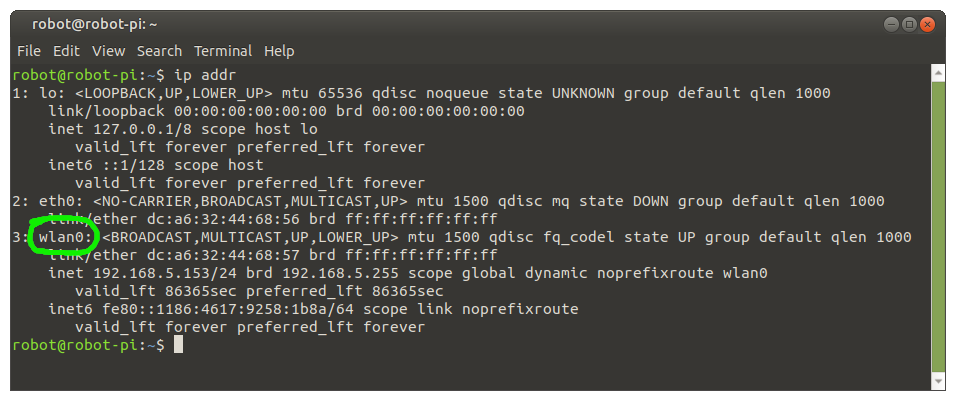This screenshot has height=401, width=956.
Task: Open the View menu
Action: click(109, 51)
